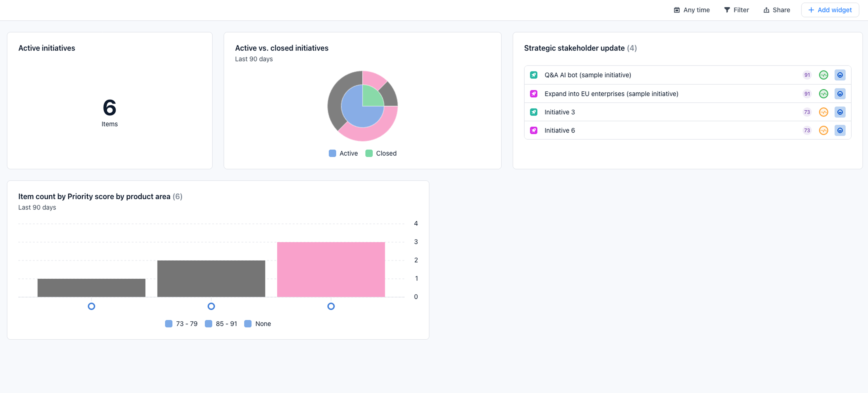Click blue status icon on Q&A AI bot row

pyautogui.click(x=840, y=75)
